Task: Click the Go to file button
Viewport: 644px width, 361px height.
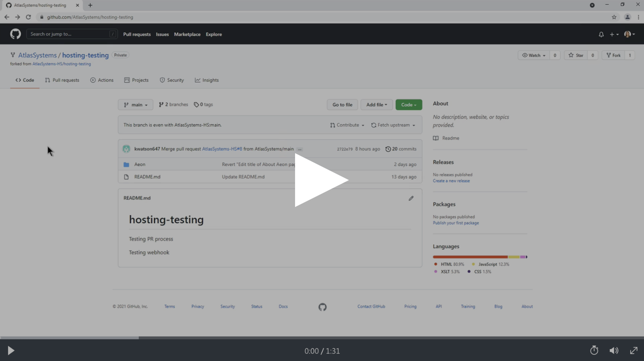Action: tap(342, 105)
